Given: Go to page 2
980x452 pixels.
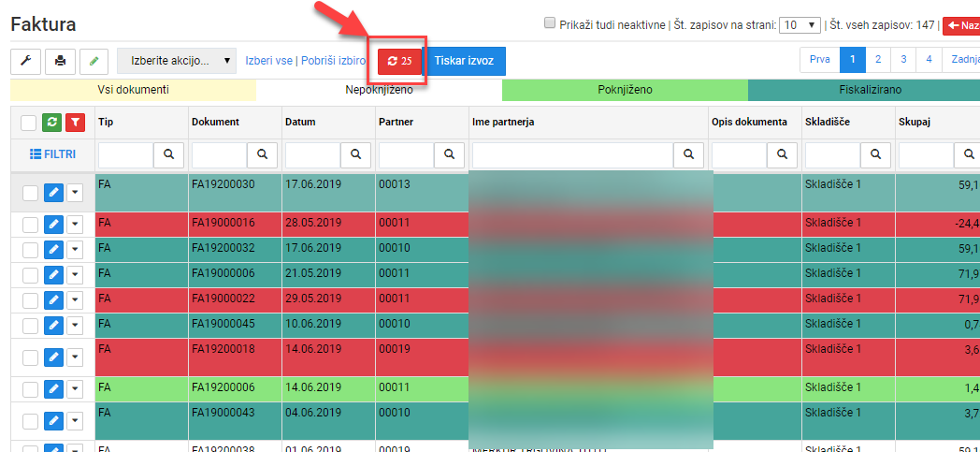Looking at the screenshot, I should pyautogui.click(x=878, y=59).
